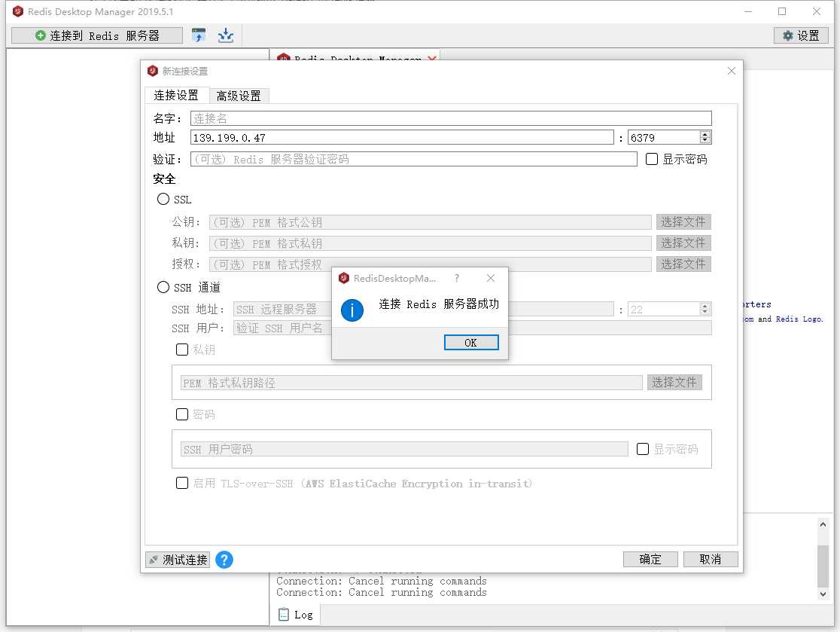Click the SSH 用户密码 field

[x=404, y=449]
